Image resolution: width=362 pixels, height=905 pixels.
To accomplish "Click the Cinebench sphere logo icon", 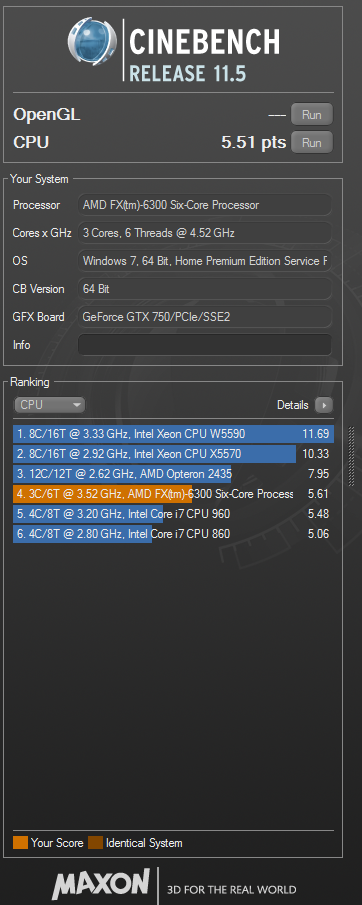I will pos(92,40).
